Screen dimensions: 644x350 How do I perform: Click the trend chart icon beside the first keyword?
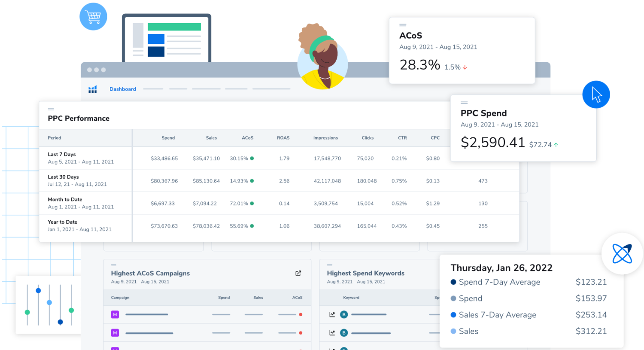(332, 314)
